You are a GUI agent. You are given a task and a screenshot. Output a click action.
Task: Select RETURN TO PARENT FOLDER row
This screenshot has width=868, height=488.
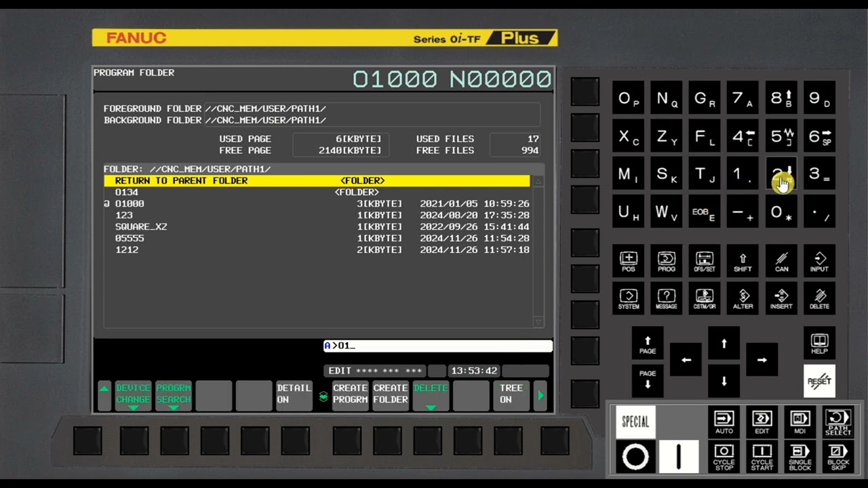click(x=317, y=181)
